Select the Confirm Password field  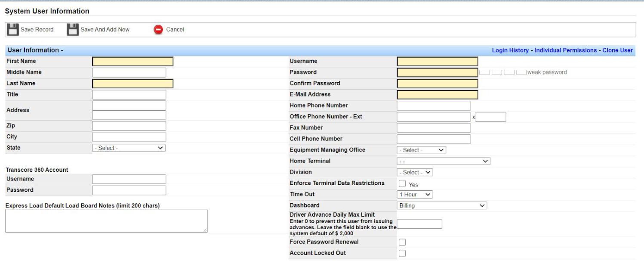point(437,84)
